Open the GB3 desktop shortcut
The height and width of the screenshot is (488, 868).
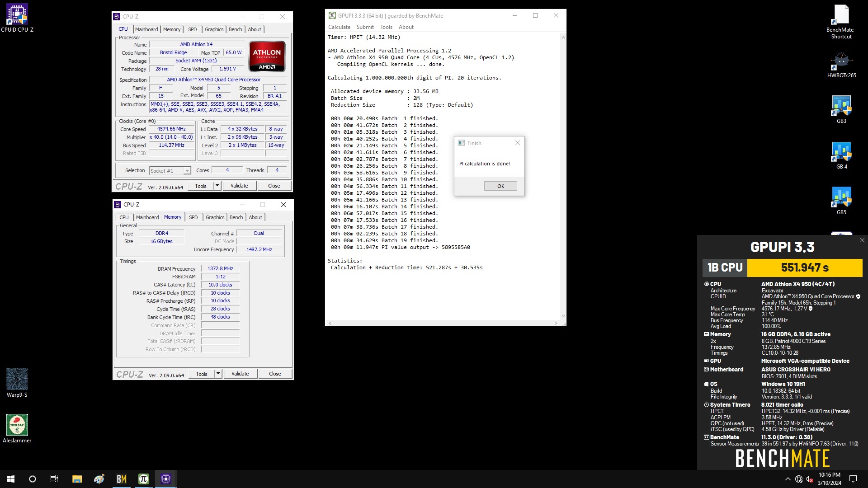click(x=841, y=109)
